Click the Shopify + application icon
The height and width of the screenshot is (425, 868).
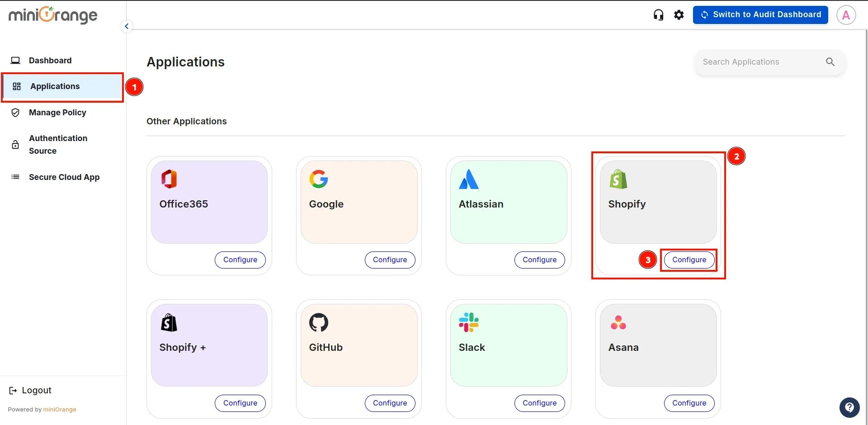(x=168, y=322)
